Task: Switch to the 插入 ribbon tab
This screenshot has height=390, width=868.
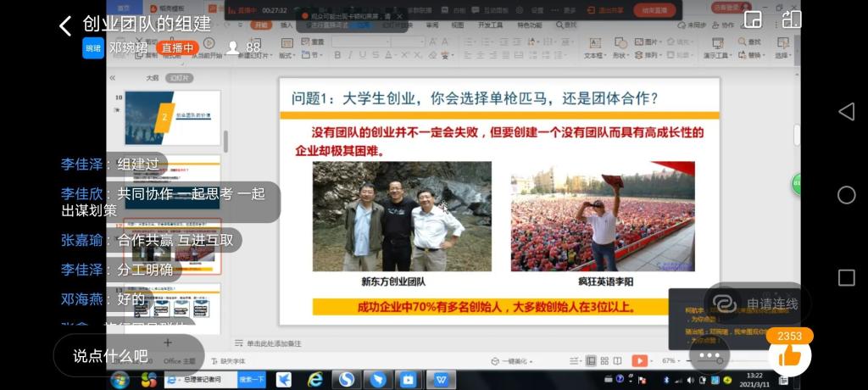Action: 287,25
